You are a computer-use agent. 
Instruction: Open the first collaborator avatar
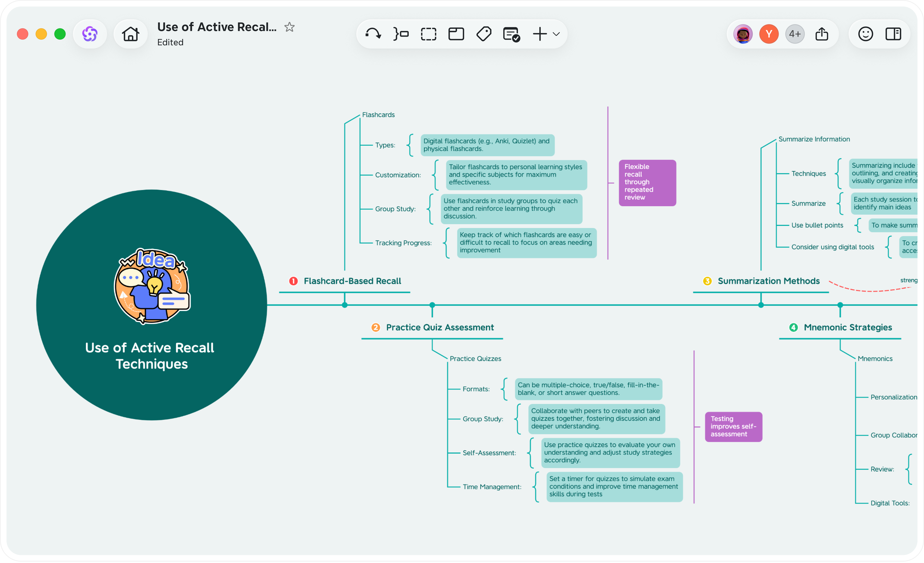coord(743,34)
